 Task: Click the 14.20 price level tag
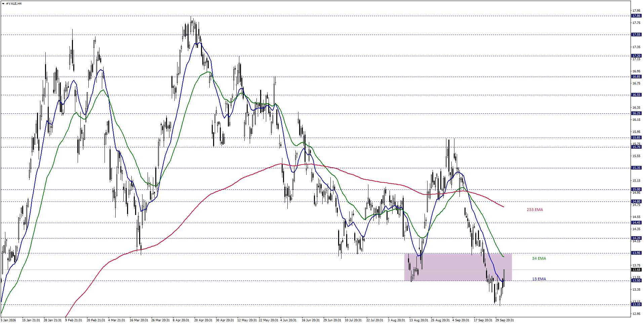[x=636, y=238]
